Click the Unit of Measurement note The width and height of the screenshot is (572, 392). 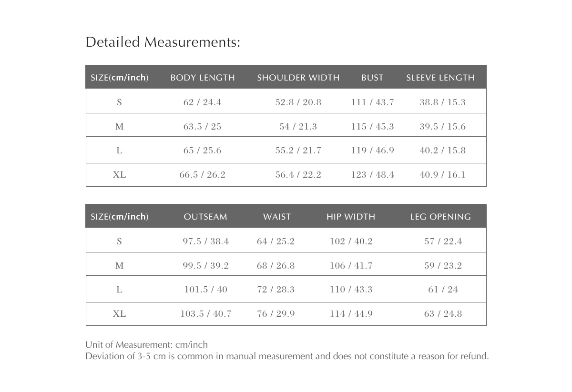pos(147,345)
